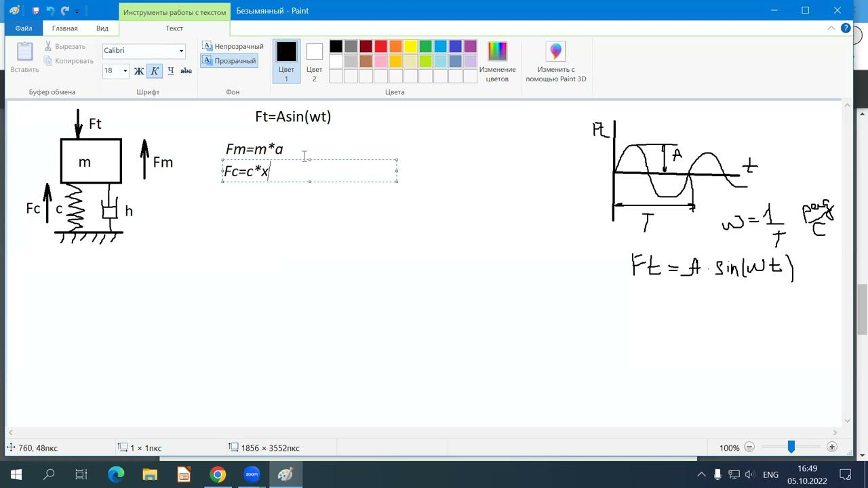Pick the purple color swatch
Image resolution: width=868 pixels, height=488 pixels.
(470, 46)
